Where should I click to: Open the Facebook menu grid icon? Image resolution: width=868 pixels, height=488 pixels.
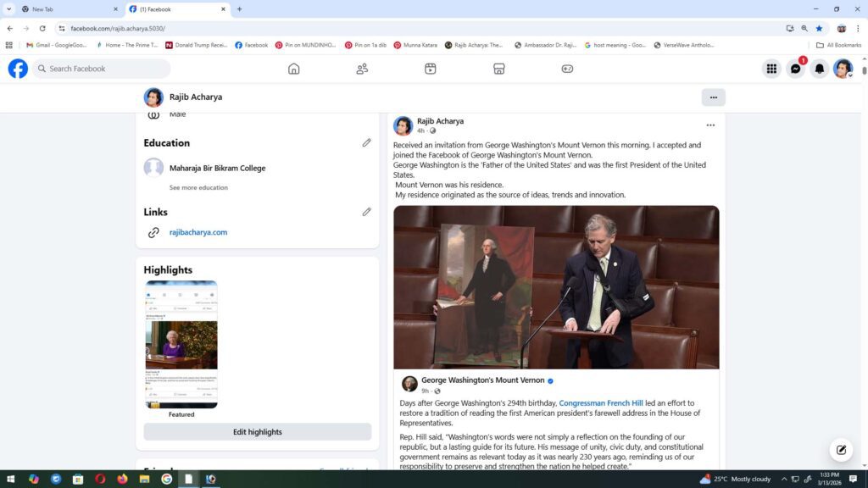(771, 69)
